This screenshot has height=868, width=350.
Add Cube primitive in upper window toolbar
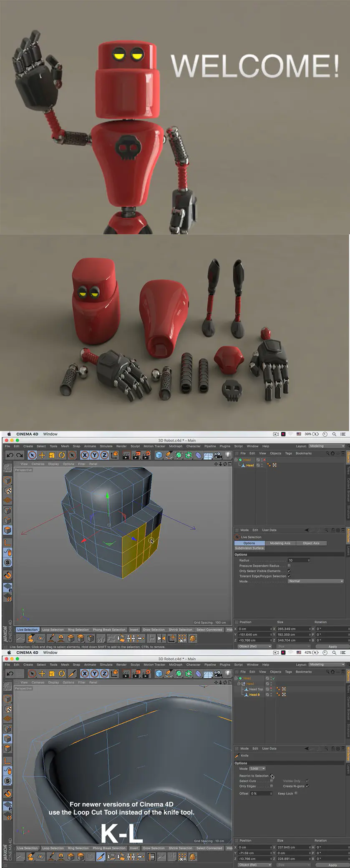pyautogui.click(x=159, y=455)
